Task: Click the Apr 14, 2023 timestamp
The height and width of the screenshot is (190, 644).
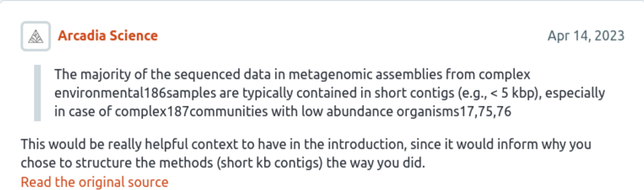Action: (x=586, y=36)
